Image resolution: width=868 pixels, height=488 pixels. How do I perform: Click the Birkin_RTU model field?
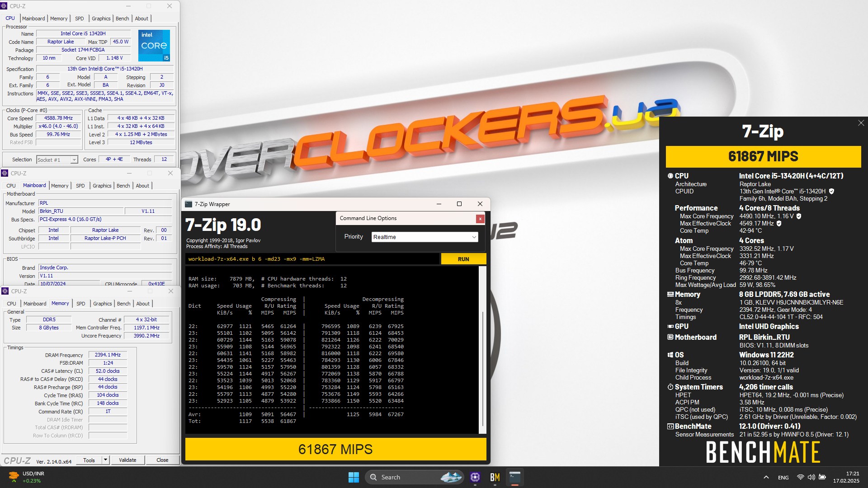tap(81, 211)
